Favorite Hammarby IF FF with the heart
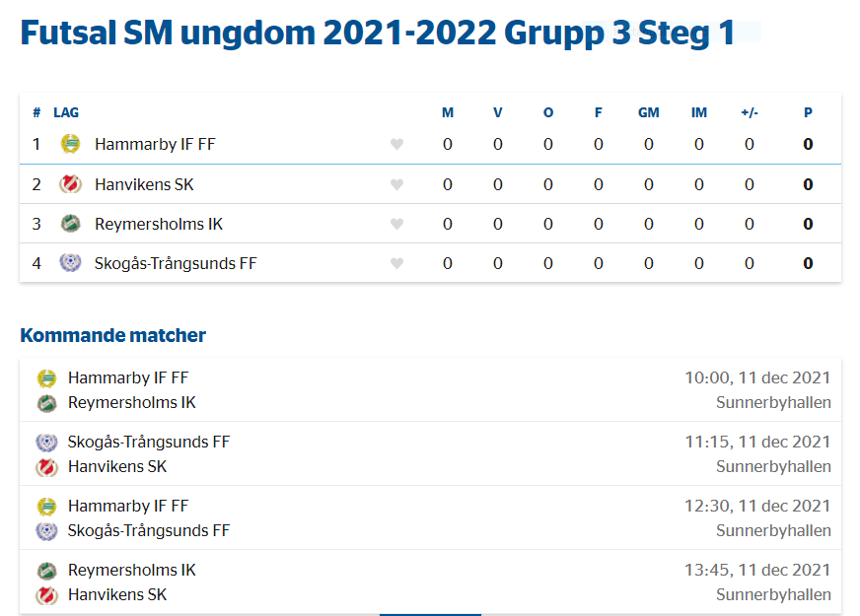 pyautogui.click(x=396, y=144)
